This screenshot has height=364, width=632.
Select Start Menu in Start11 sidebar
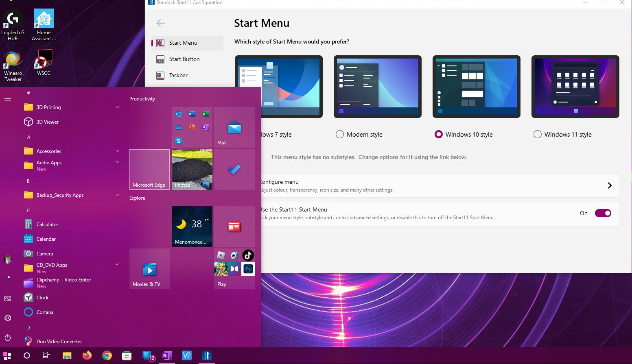tap(187, 43)
